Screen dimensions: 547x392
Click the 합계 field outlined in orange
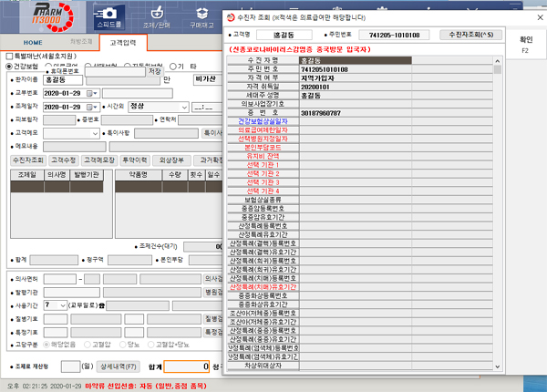click(187, 366)
